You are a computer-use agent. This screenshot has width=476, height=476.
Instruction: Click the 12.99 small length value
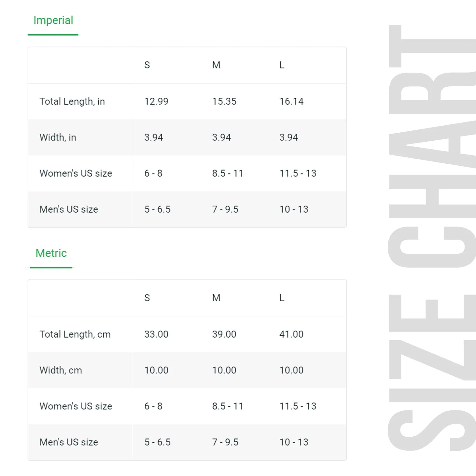(x=156, y=102)
